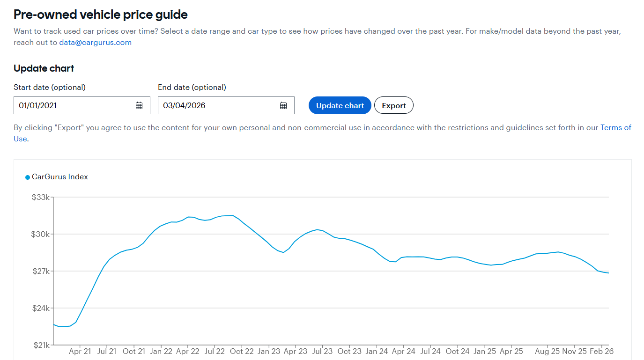Select the Feb 26 x-axis label
Image resolution: width=644 pixels, height=360 pixels.
pos(601,351)
